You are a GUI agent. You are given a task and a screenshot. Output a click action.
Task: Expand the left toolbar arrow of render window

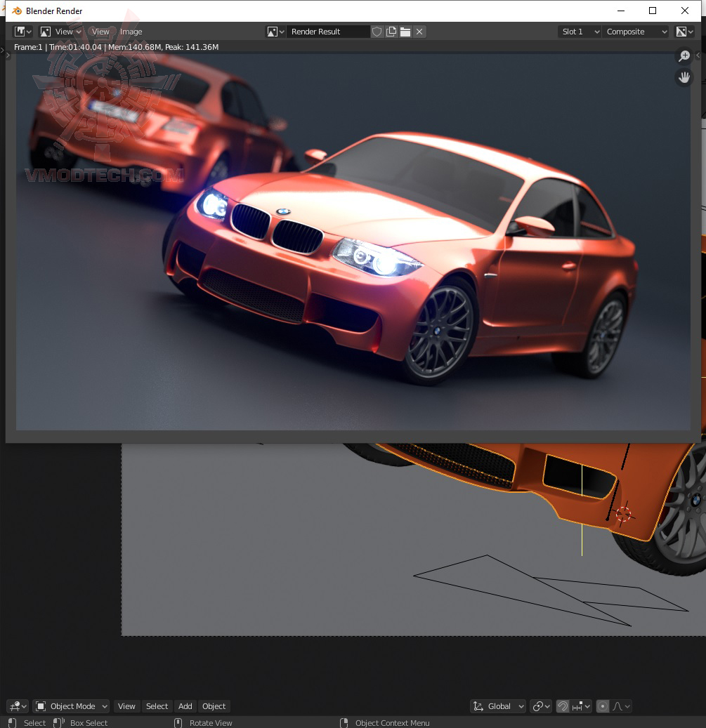click(8, 55)
